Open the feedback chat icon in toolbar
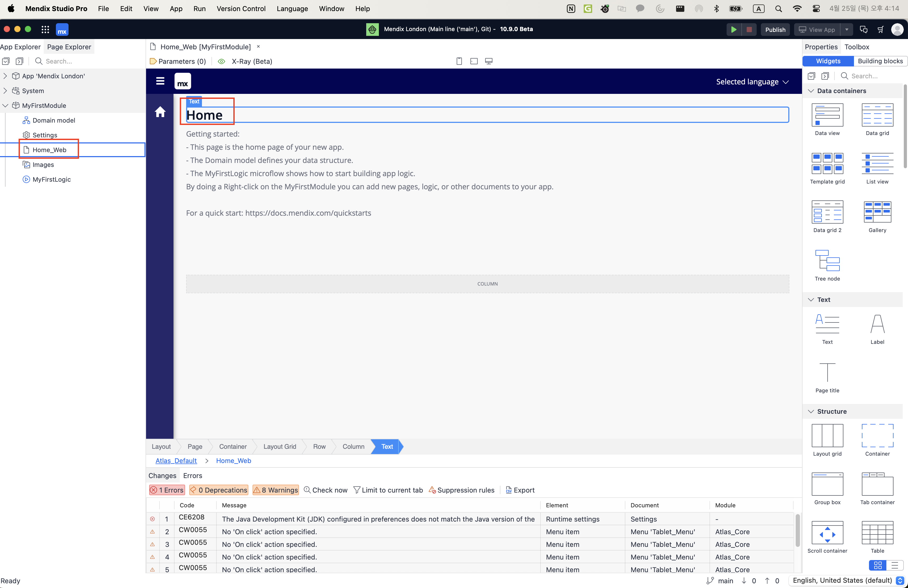Screen dimensions: 908x588 863,29
